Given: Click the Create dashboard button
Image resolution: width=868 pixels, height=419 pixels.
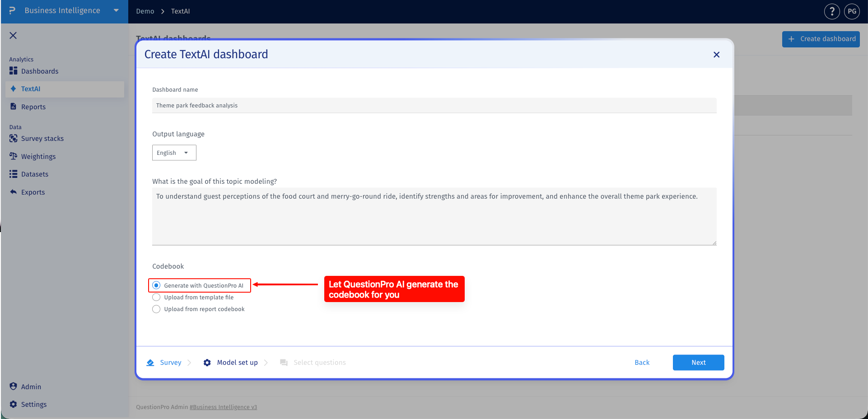Looking at the screenshot, I should 821,39.
